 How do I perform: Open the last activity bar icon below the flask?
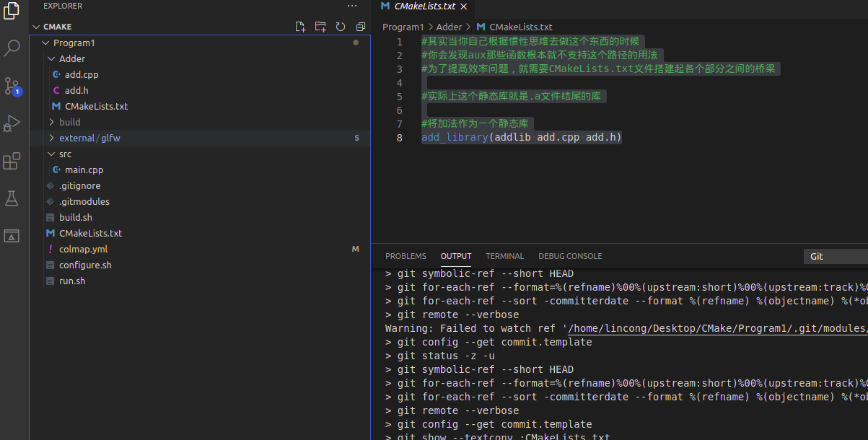tap(12, 236)
